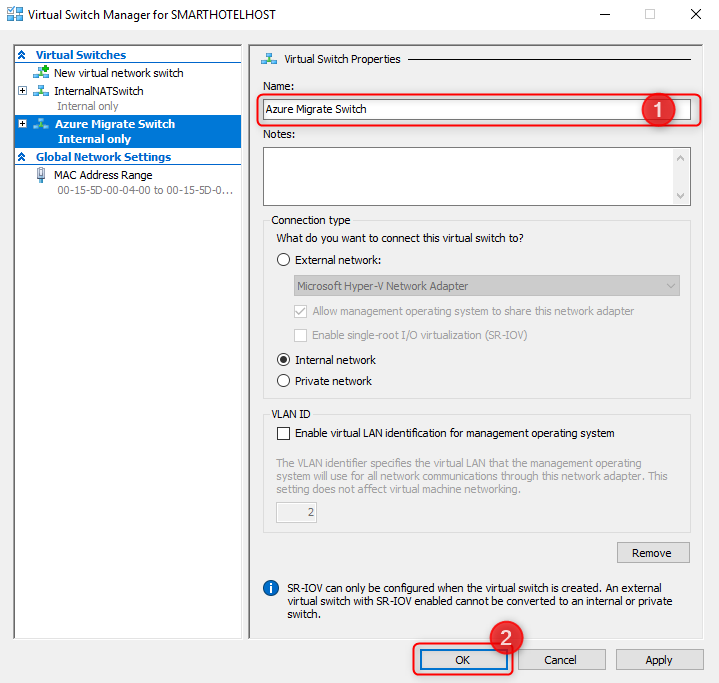This screenshot has width=719, height=683.
Task: Click the Virtual Switch Properties header icon
Action: pos(269,59)
